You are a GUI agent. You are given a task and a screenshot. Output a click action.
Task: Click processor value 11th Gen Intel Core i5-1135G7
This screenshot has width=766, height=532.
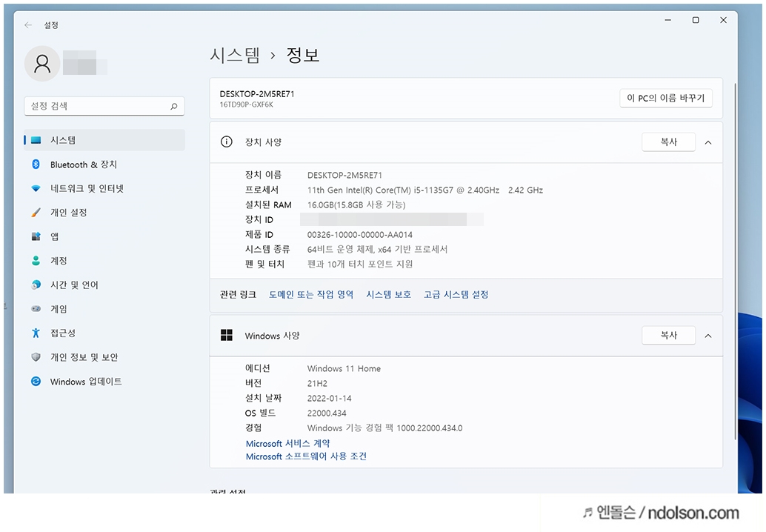[425, 190]
